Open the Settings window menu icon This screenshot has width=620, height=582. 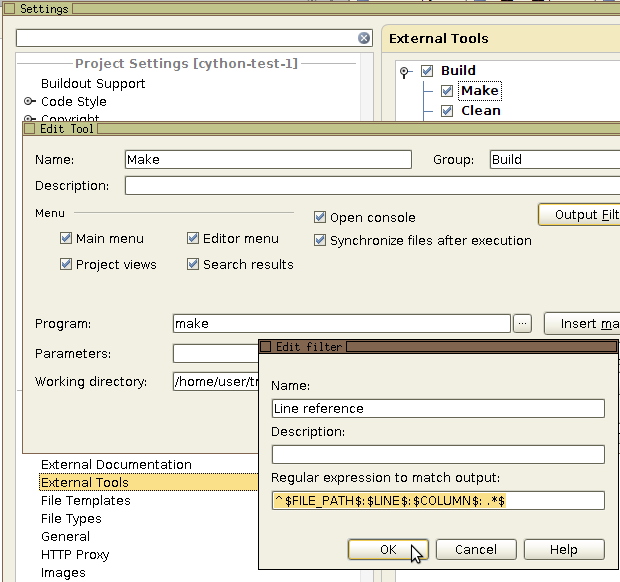(9, 8)
